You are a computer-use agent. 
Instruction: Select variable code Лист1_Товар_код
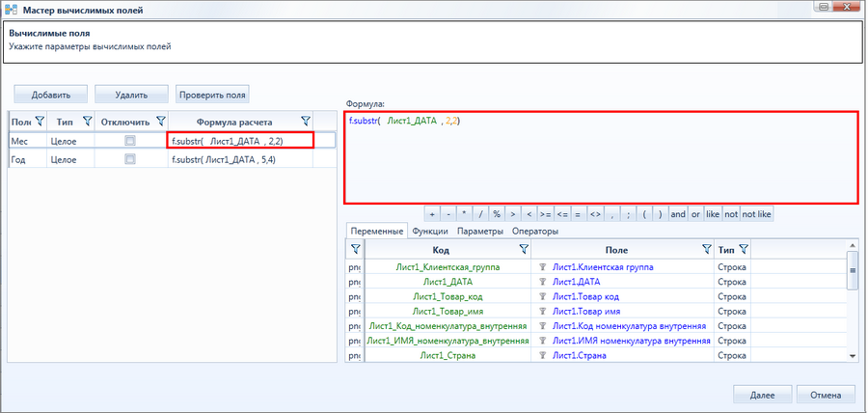pyautogui.click(x=447, y=297)
